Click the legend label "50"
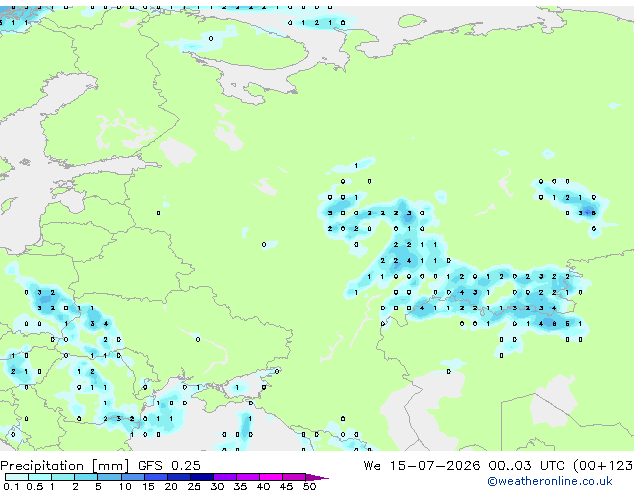This screenshot has height=490, width=634. (309, 486)
